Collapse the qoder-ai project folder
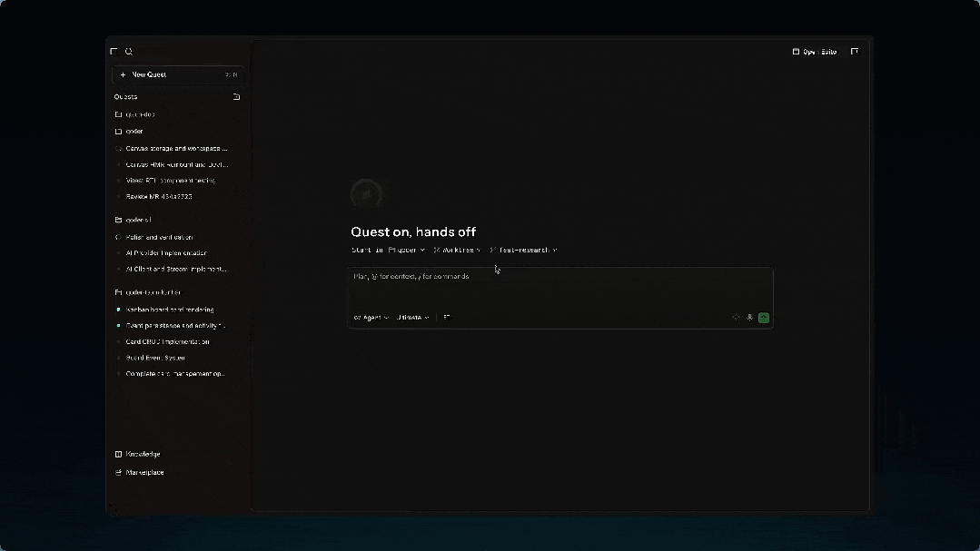 tap(134, 220)
